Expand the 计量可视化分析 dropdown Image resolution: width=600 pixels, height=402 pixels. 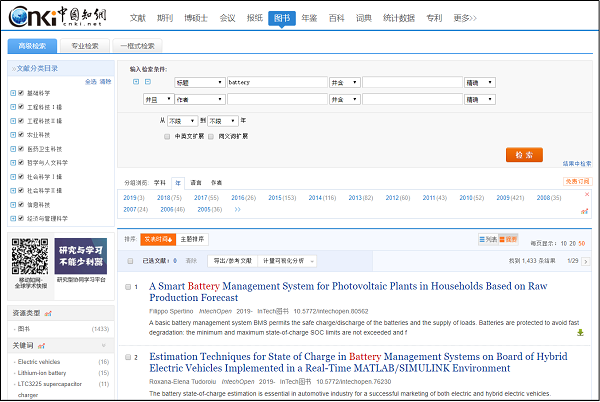[x=290, y=260]
